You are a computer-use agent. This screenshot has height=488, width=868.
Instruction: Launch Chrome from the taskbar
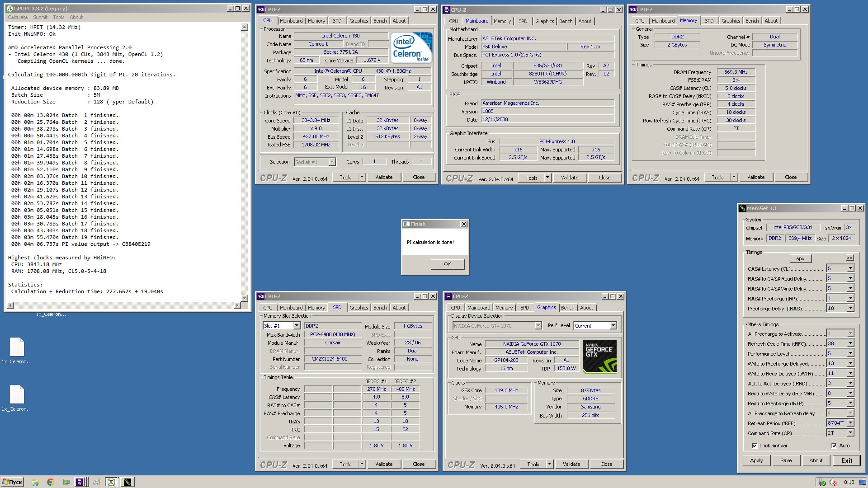(x=51, y=482)
